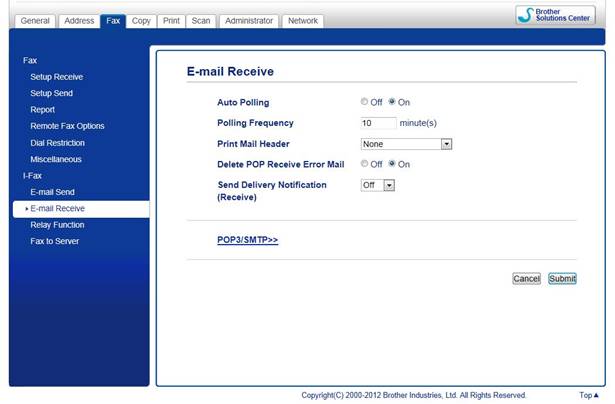Set Auto Polling to Off
615x404 pixels.
(365, 102)
